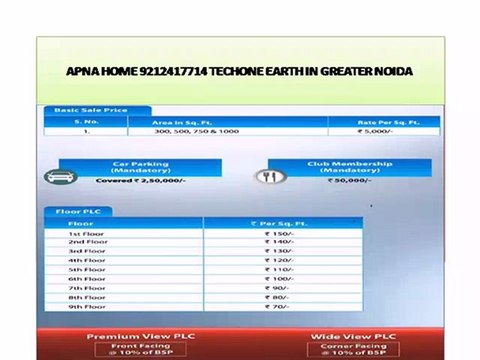This screenshot has height=360, width=480.
Task: Click the slide title APNA HOME 9212417714
Action: tap(240, 71)
